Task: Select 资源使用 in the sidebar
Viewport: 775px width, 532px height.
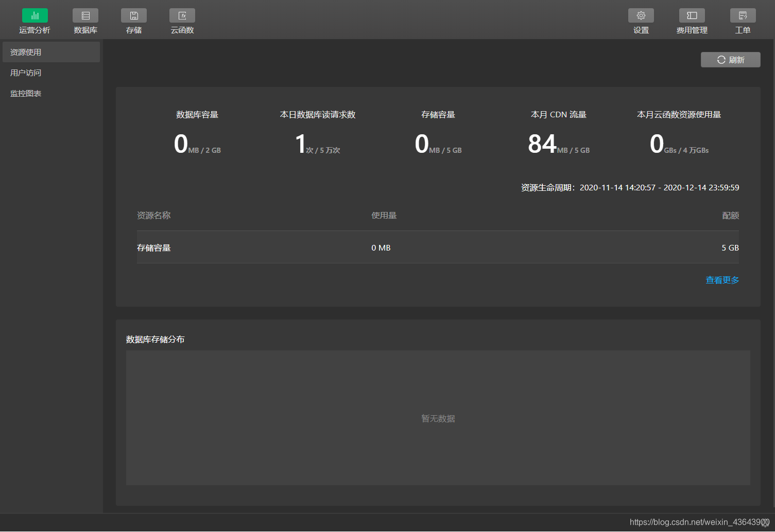Action: [x=51, y=52]
